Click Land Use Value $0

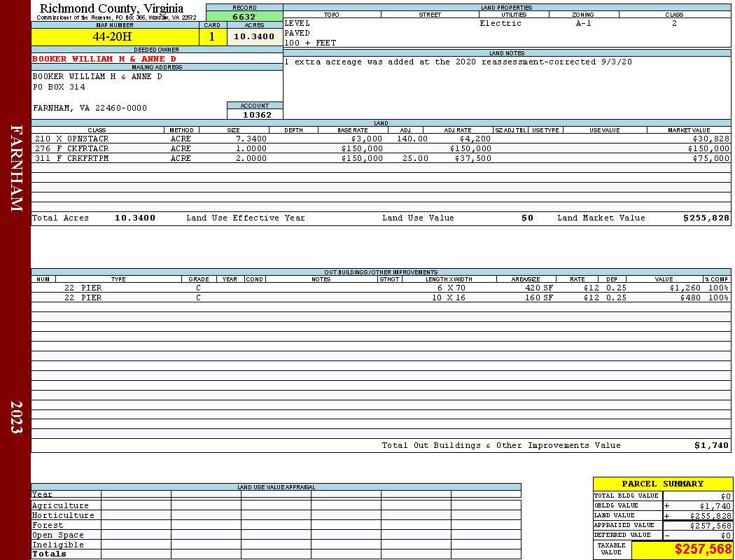point(527,218)
